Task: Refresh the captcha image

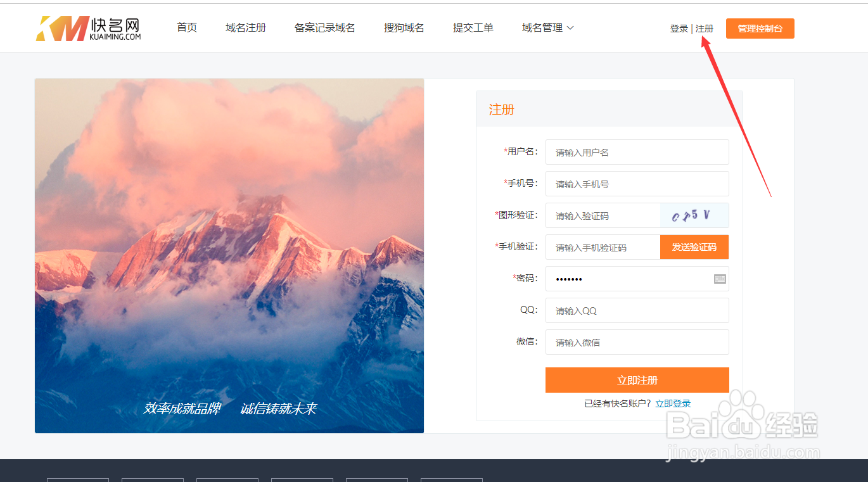Action: click(x=694, y=215)
